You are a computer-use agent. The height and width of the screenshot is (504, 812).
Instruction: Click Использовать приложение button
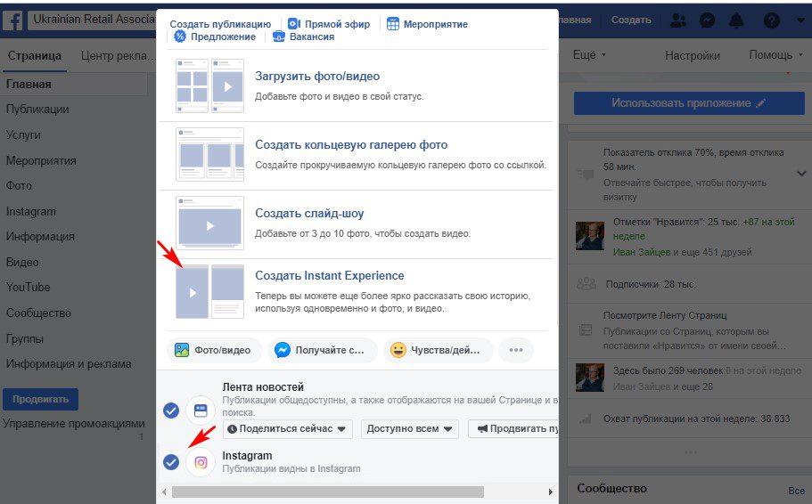tap(687, 103)
